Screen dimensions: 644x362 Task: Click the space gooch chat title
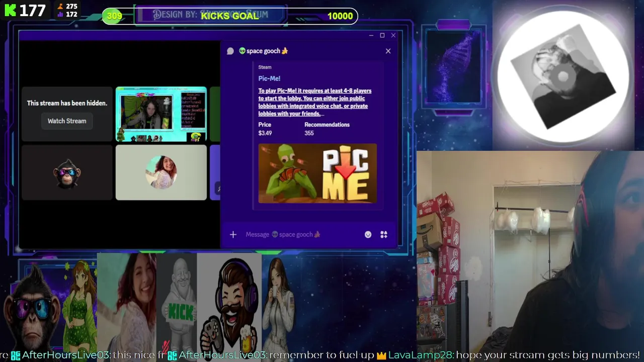click(263, 51)
